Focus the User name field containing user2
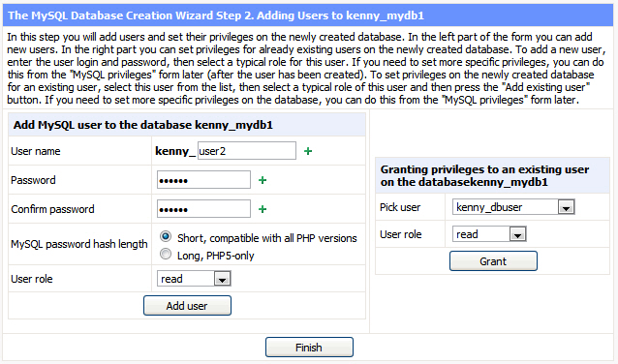Viewport: 618px width, 364px height. click(247, 151)
